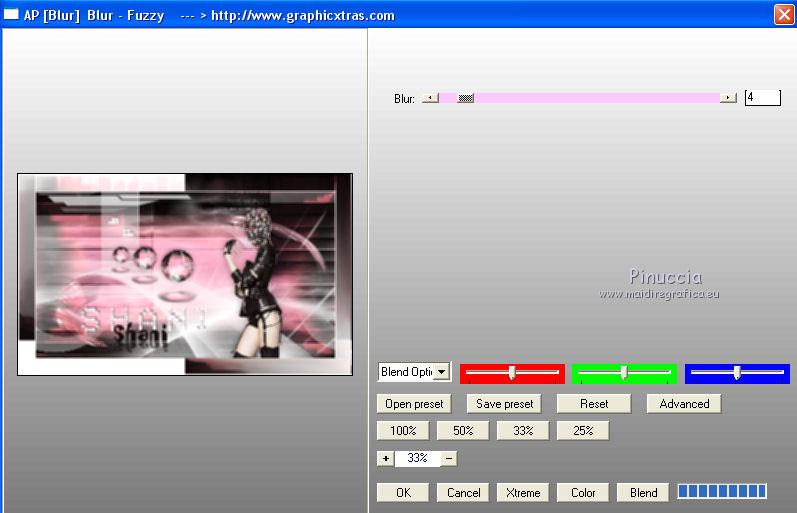Set preview zoom to 25%
This screenshot has width=797, height=513.
(583, 431)
